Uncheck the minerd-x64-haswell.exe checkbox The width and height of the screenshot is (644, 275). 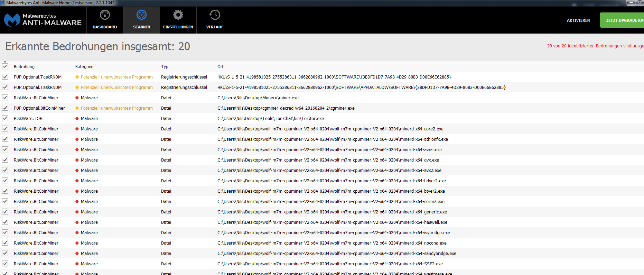[x=5, y=222]
